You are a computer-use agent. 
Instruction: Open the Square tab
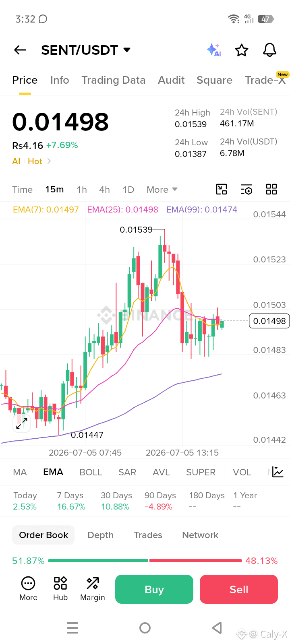(214, 80)
